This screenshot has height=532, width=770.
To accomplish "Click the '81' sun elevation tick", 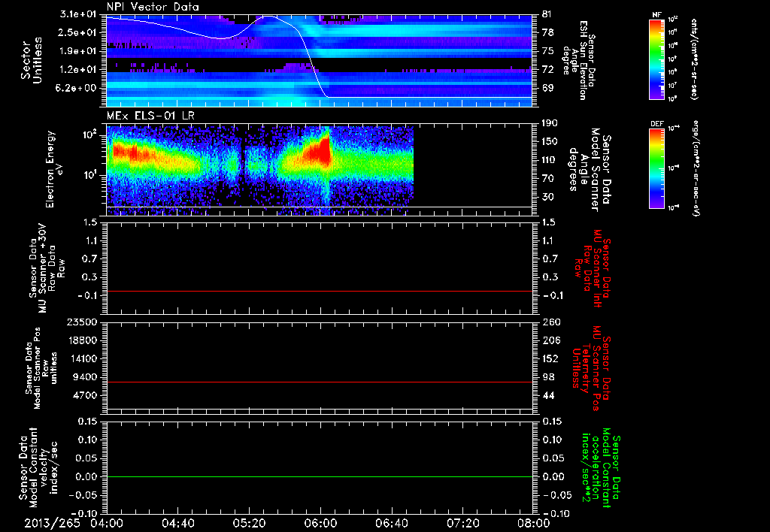I will coord(547,14).
